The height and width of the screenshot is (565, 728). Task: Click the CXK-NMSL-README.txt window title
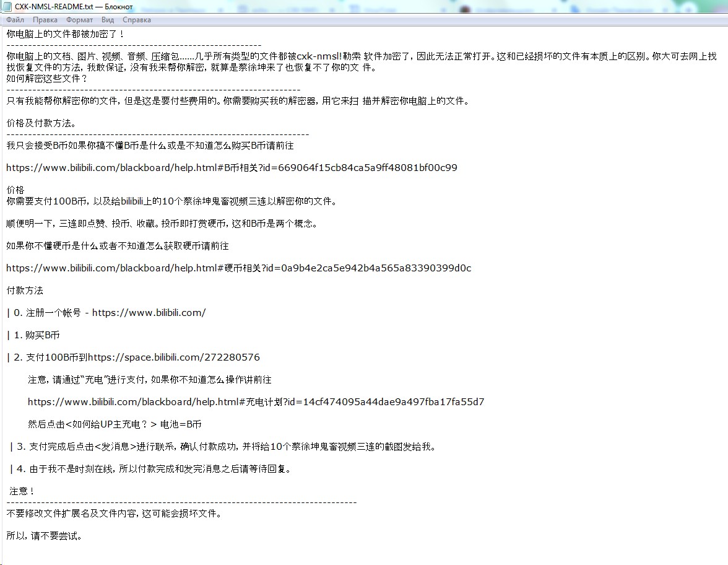tap(74, 6)
